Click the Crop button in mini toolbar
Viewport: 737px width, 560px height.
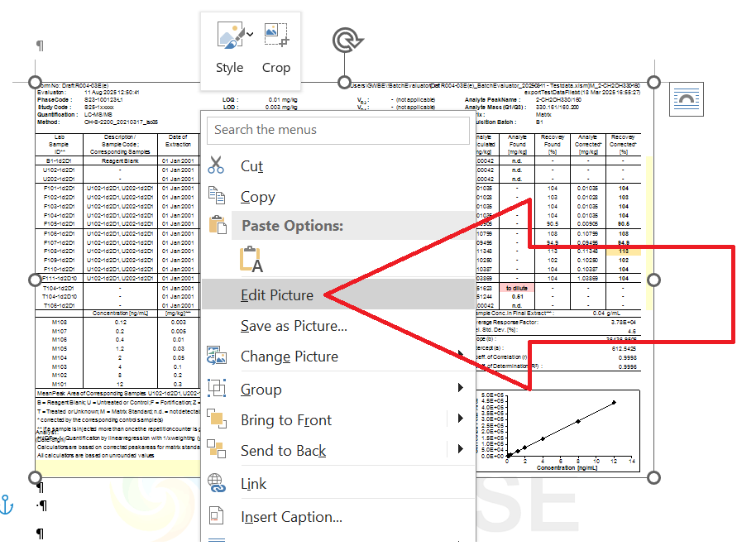tap(276, 48)
